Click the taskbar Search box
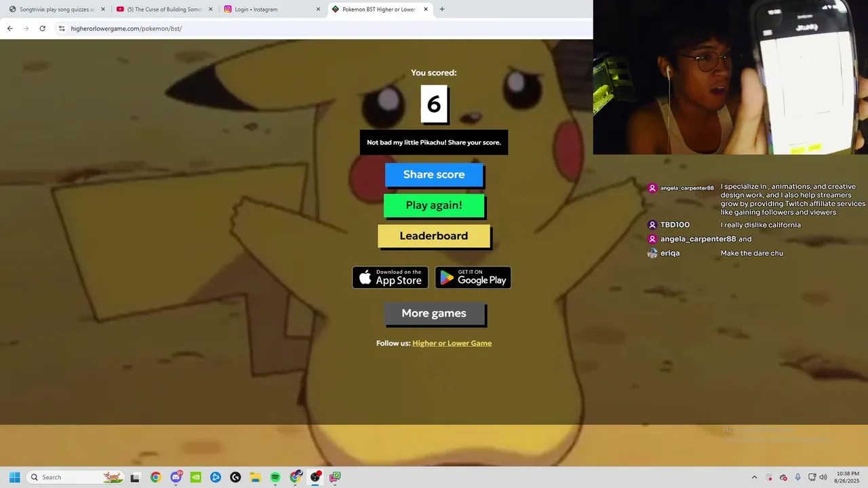 click(77, 477)
